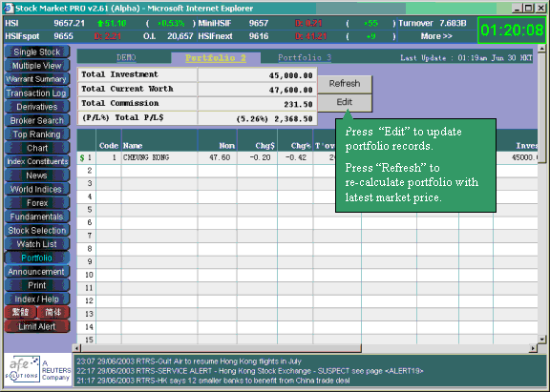Click the table's vertical scrollbar down arrow
550x392 pixels.
point(542,340)
